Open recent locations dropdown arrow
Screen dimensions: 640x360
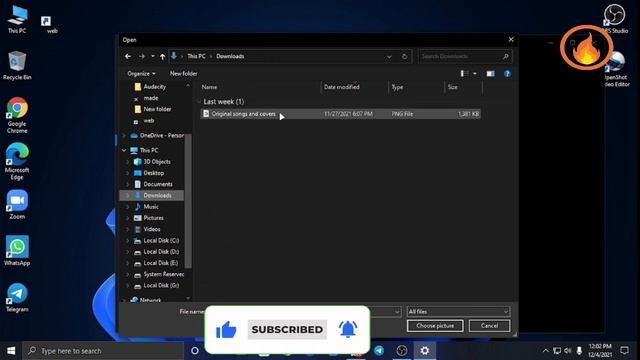coord(152,56)
